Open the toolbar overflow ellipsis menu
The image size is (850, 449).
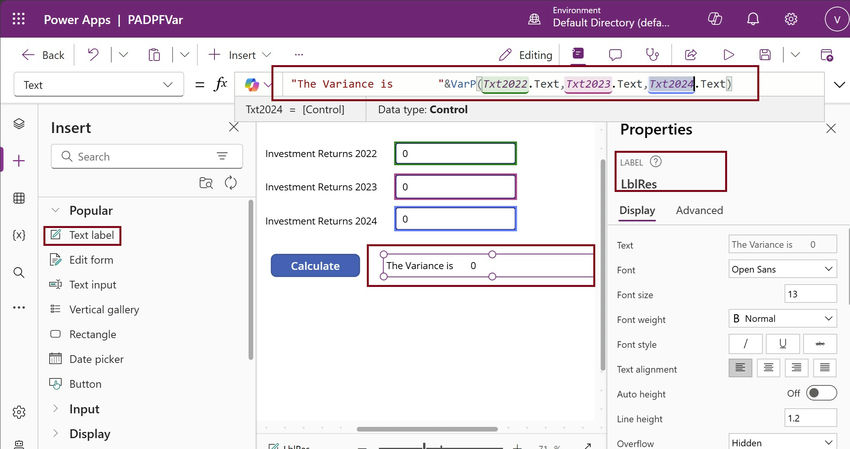[299, 54]
